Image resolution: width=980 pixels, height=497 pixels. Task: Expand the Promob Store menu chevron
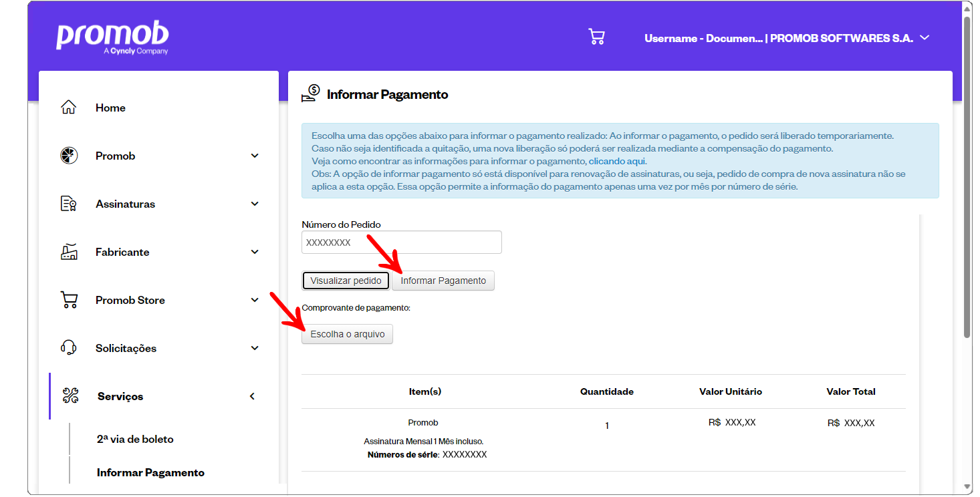click(255, 300)
